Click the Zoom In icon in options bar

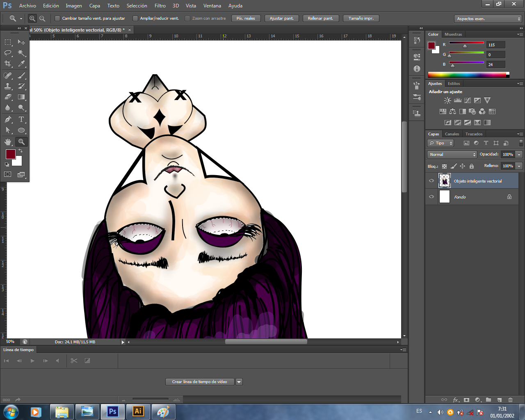click(x=32, y=18)
